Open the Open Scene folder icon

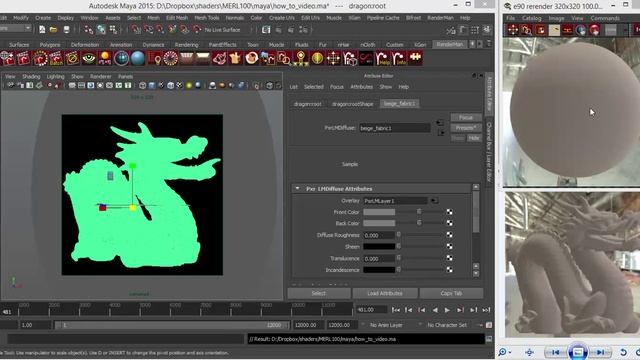click(53, 30)
